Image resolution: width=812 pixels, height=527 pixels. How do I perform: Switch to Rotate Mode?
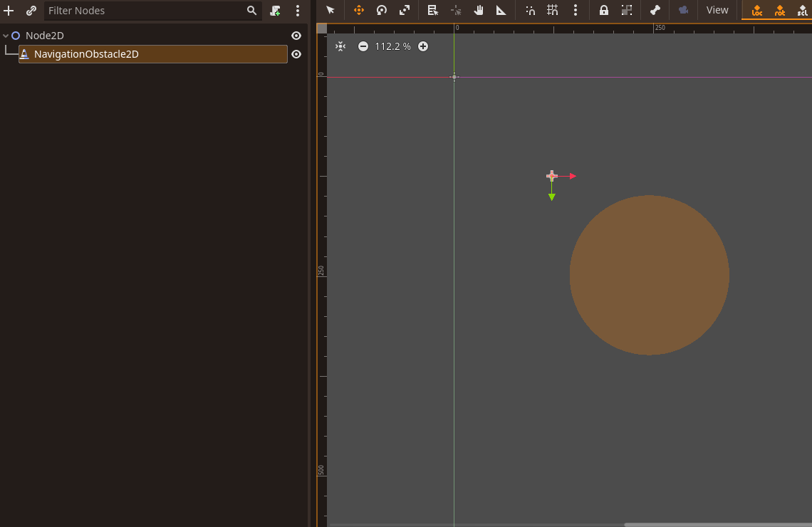coord(382,10)
